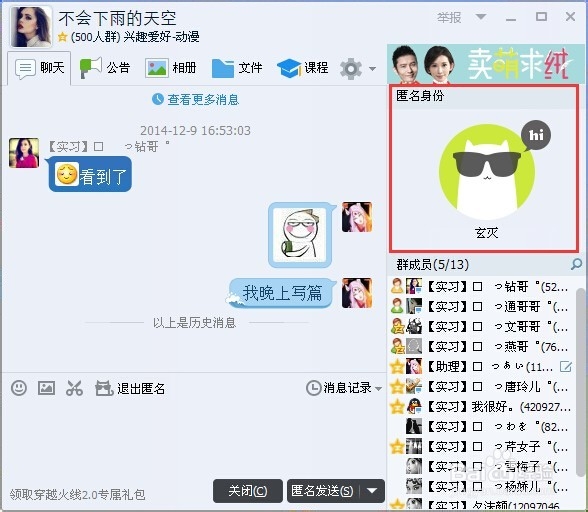This screenshot has height=512, width=588.
Task: Click the group star rating icon
Action: [x=63, y=37]
